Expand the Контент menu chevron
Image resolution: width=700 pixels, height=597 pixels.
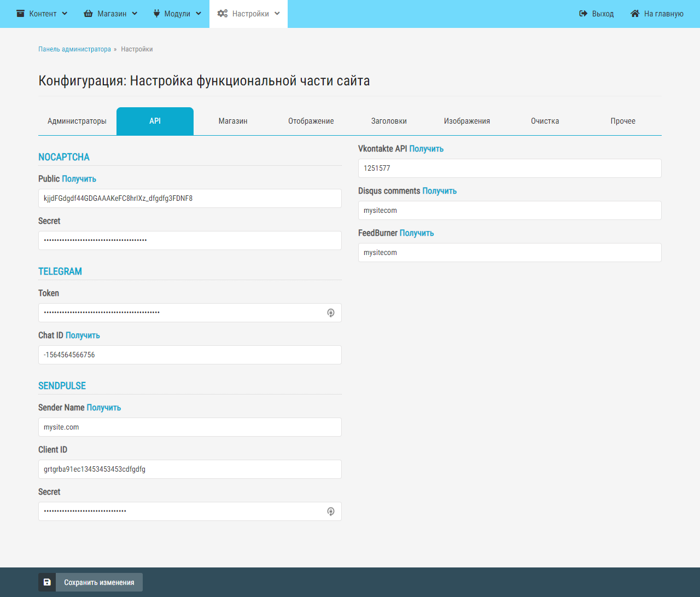tap(65, 14)
